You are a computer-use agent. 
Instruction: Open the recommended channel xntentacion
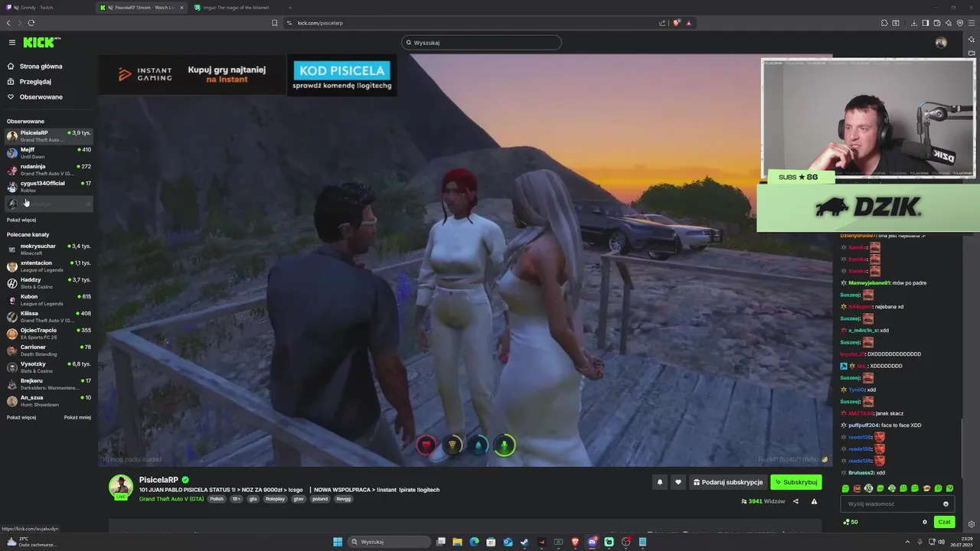click(49, 266)
